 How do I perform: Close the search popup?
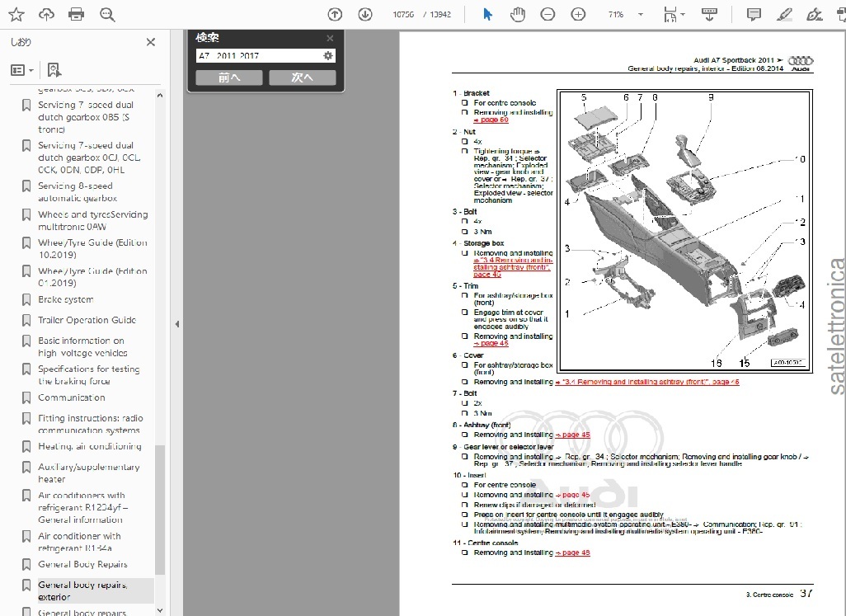330,38
